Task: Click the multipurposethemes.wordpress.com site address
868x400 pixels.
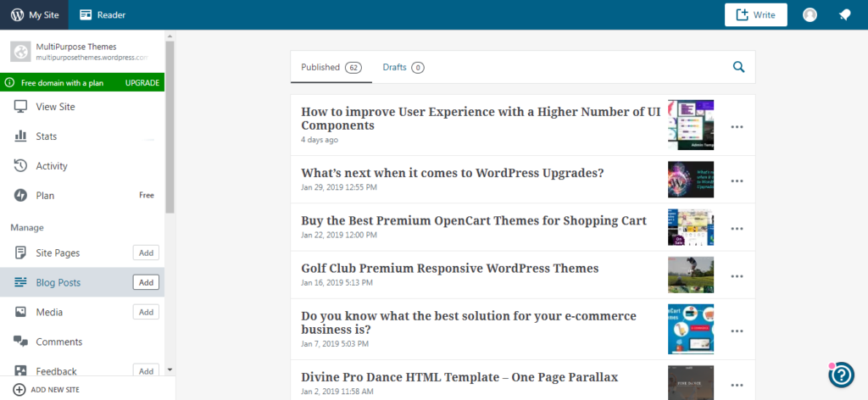Action: pos(92,58)
